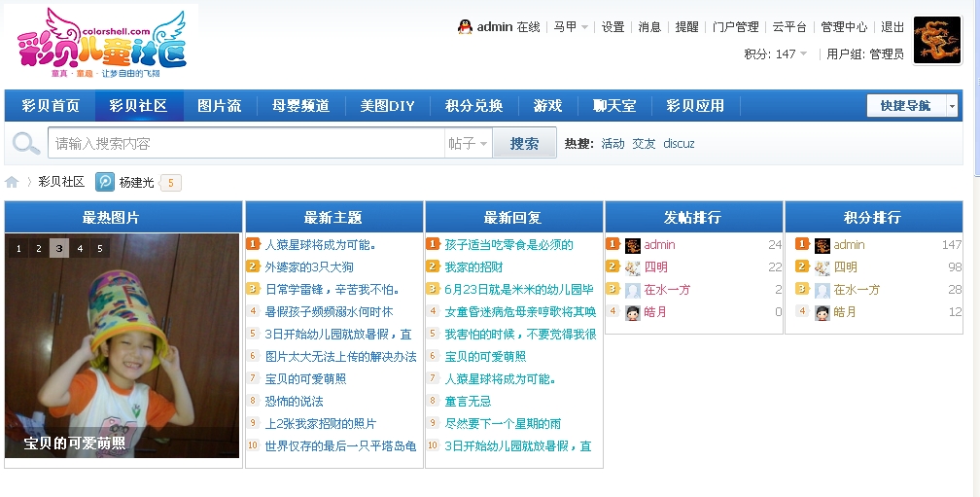The image size is (980, 497).
Task: Open the 提醒 link
Action: tap(686, 27)
